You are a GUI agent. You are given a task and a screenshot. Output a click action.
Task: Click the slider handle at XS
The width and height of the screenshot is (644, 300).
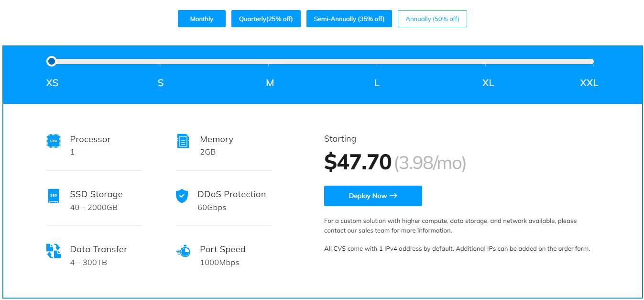52,61
